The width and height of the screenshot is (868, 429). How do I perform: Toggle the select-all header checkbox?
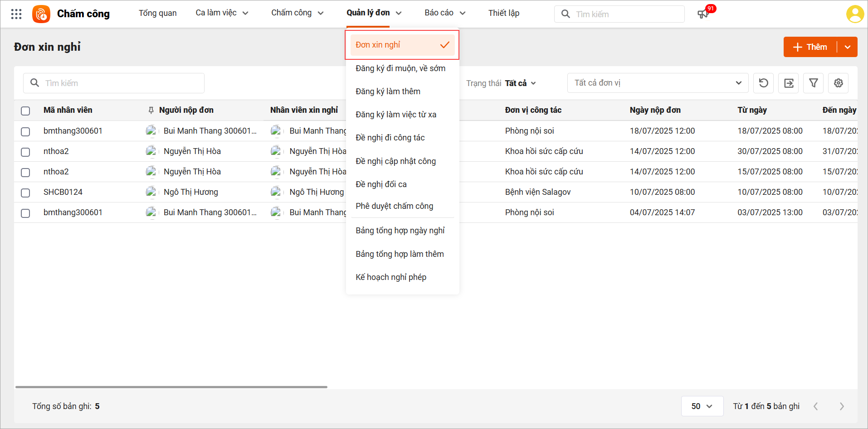25,111
